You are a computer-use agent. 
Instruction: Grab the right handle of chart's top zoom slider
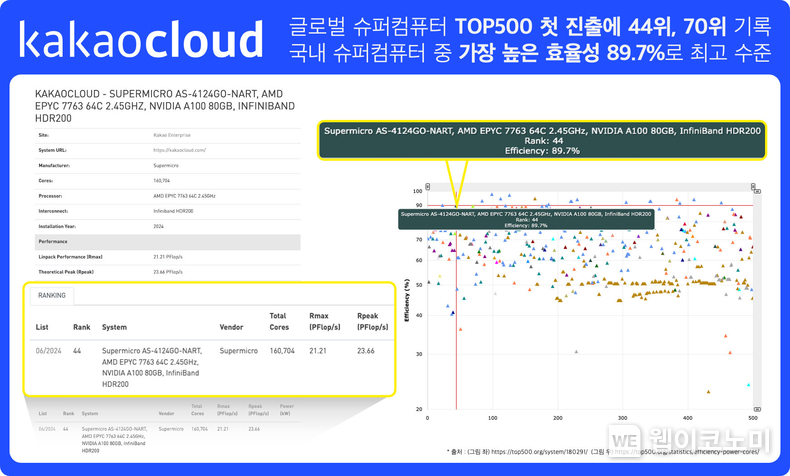click(x=753, y=187)
